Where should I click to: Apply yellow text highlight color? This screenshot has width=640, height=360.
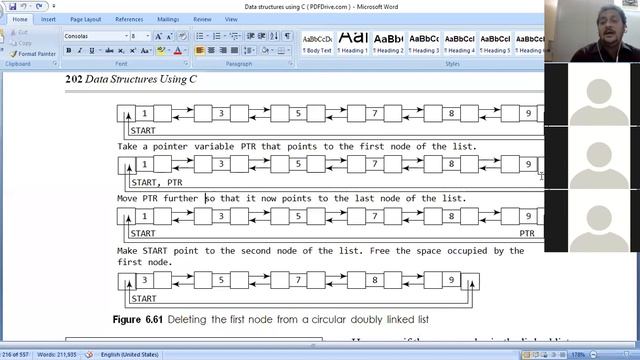coord(161,51)
